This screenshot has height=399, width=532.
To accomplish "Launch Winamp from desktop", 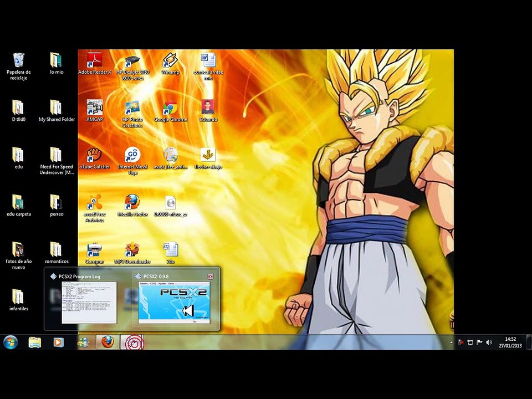I will point(170,60).
